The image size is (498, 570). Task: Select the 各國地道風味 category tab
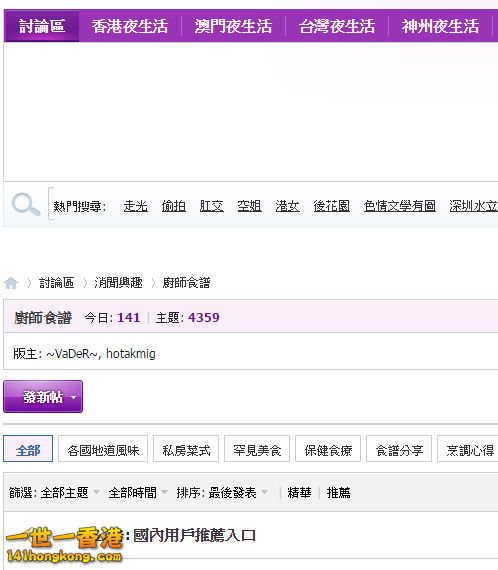(x=103, y=449)
